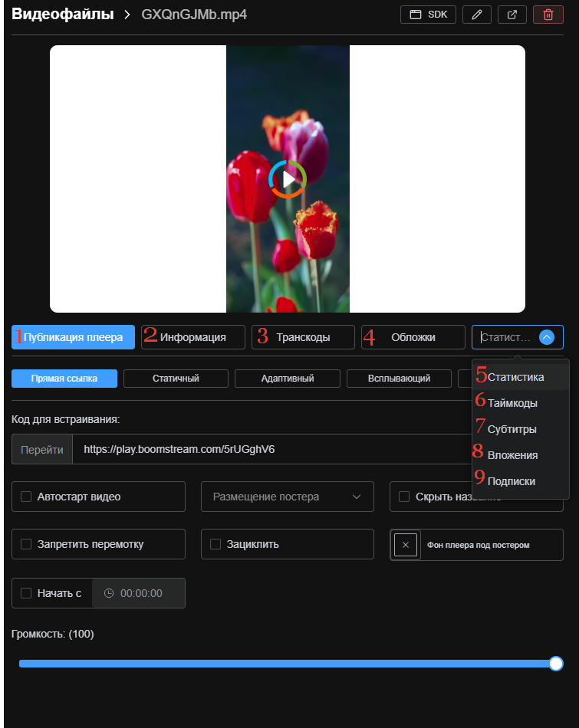Choose Вложения in dropdown list

coord(521,455)
